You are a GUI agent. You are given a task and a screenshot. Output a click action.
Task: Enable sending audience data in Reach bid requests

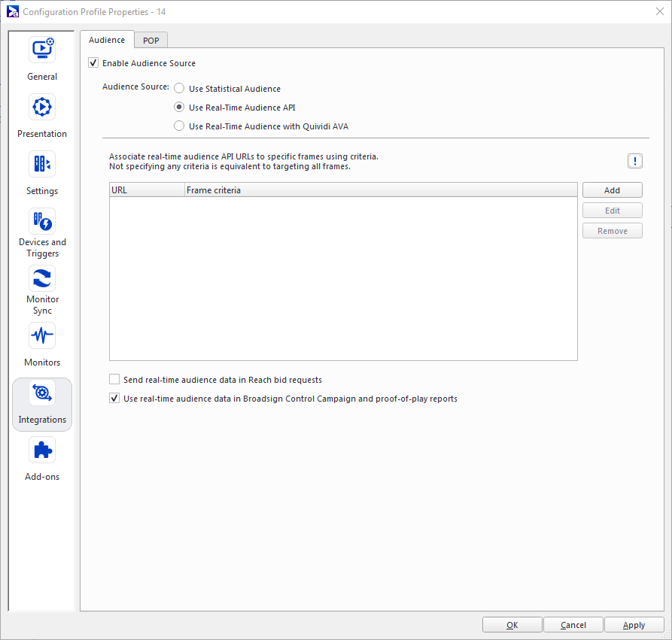coord(114,380)
